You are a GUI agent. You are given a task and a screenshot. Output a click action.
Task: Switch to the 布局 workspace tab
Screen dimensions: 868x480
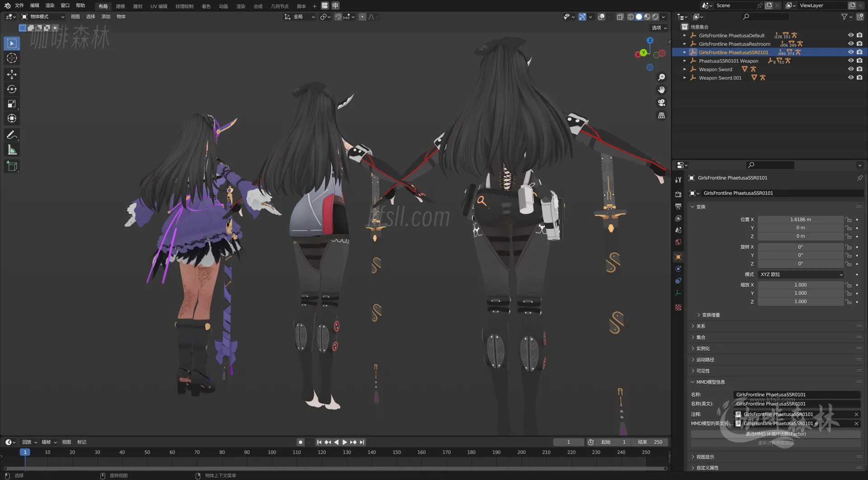click(x=103, y=6)
